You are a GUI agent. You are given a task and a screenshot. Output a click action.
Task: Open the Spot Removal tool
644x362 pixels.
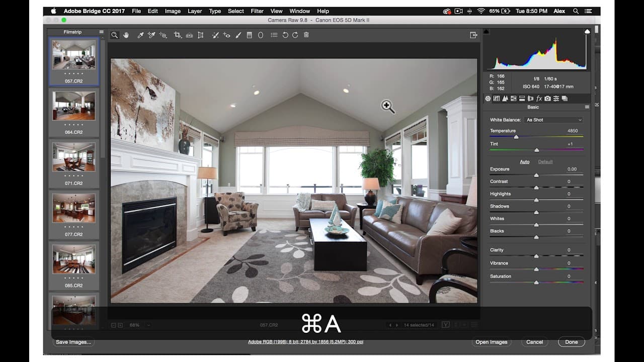215,35
